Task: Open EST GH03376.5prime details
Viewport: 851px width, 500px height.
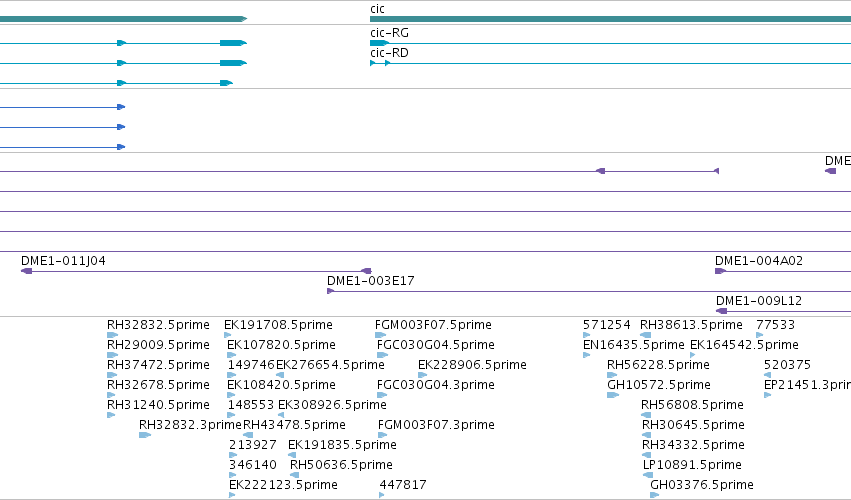Action: (702, 485)
